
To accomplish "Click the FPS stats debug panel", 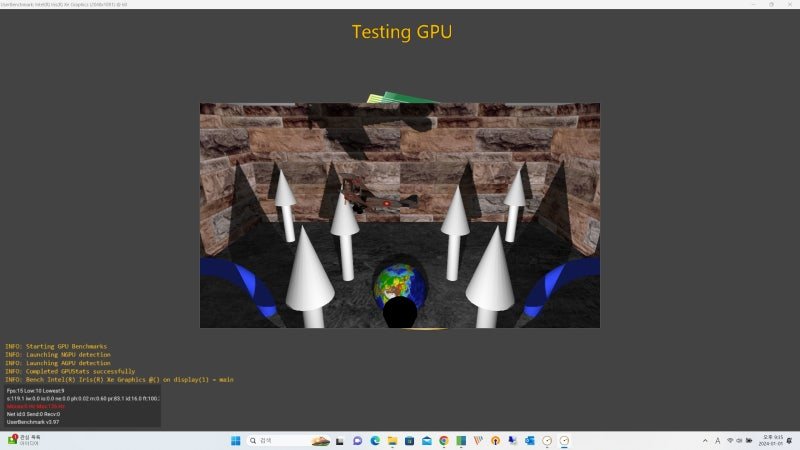I will 83,406.
